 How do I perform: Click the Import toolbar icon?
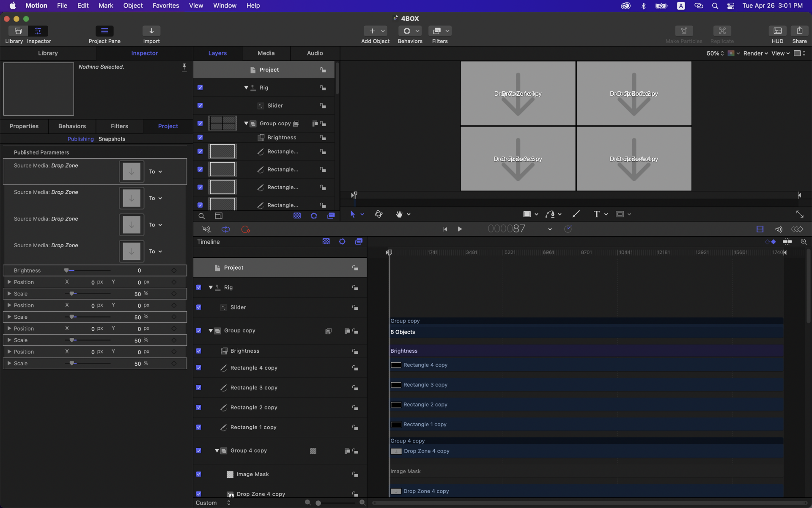[151, 31]
